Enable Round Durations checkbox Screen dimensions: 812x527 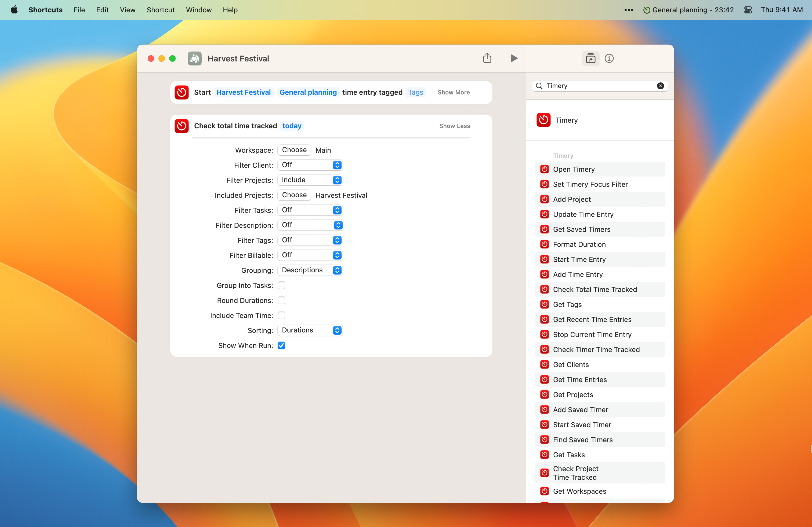281,300
